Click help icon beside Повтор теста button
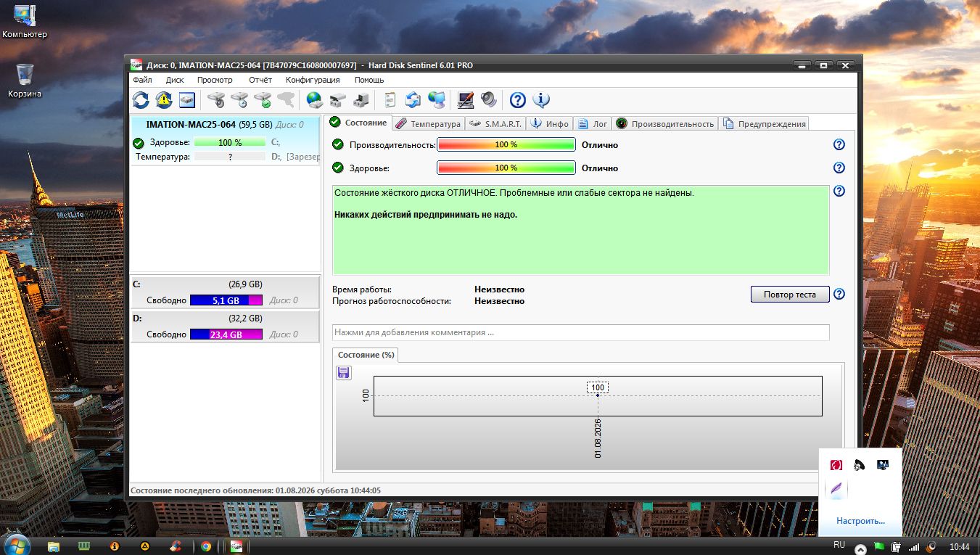Image resolution: width=980 pixels, height=555 pixels. click(839, 294)
